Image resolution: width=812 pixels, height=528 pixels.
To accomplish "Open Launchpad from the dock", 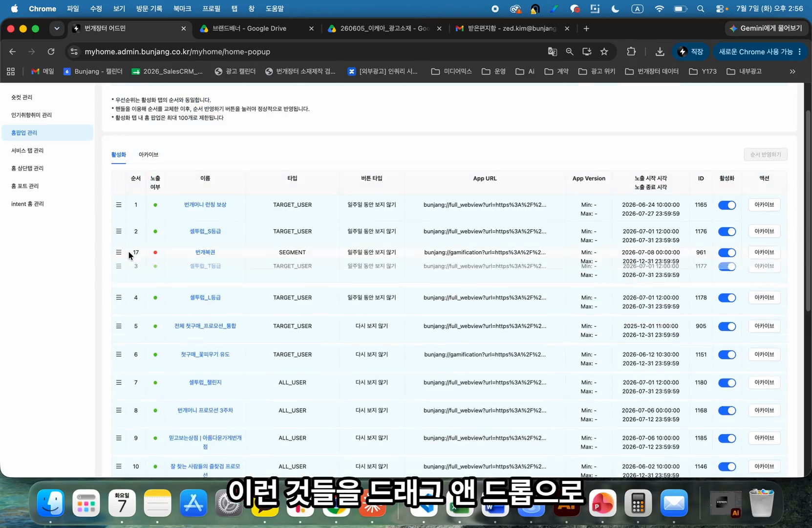I will (86, 503).
